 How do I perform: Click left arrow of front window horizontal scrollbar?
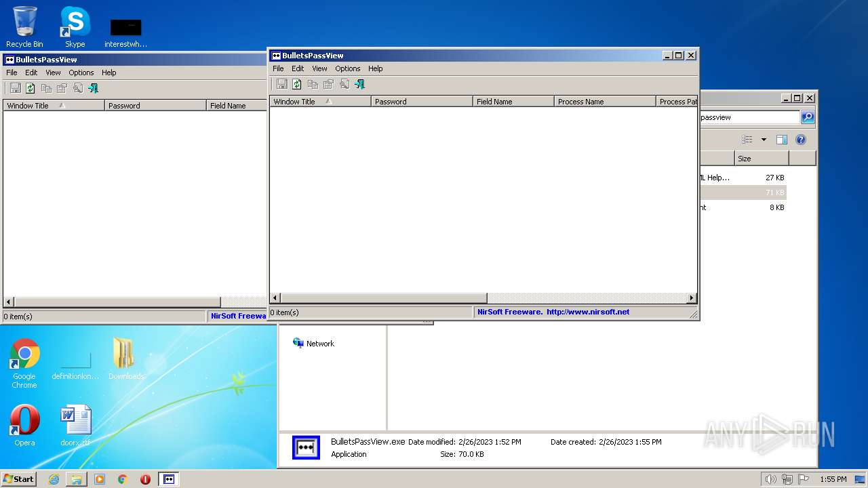click(x=275, y=298)
